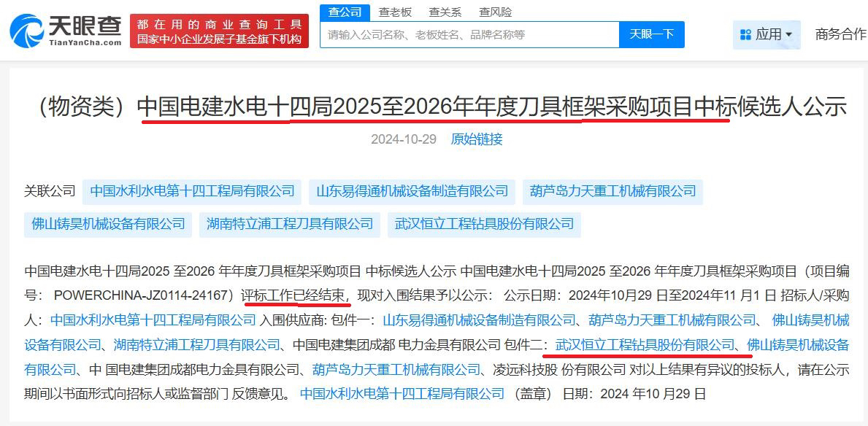
Task: Open 中国水利水电第十四工程局有限公司 link before （盖章）
Action: click(402, 394)
